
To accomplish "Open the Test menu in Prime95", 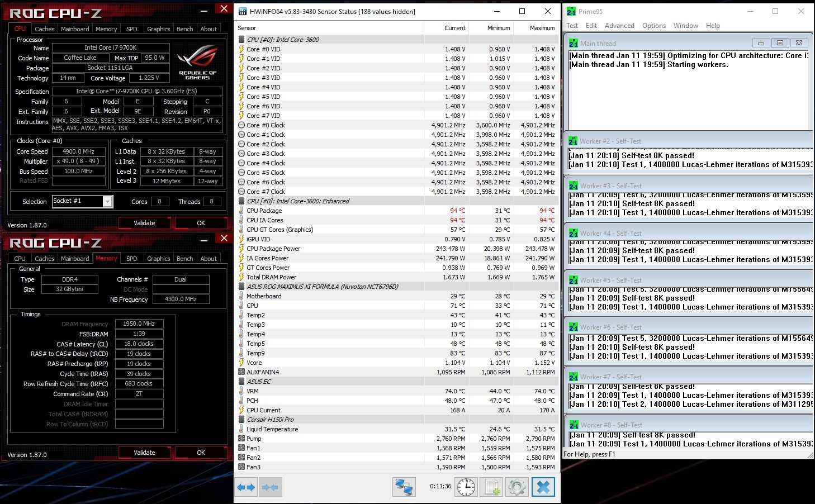I will [572, 26].
